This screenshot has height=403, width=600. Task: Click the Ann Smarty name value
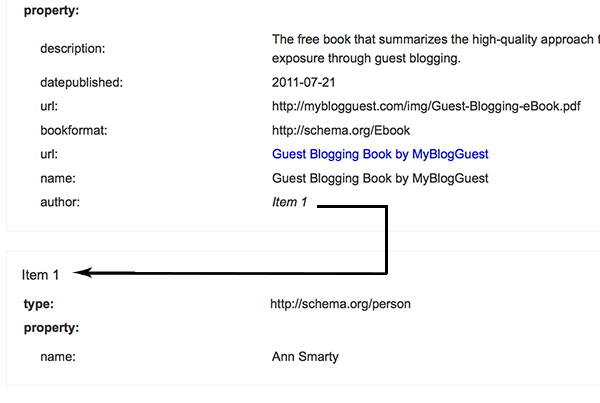pos(305,357)
